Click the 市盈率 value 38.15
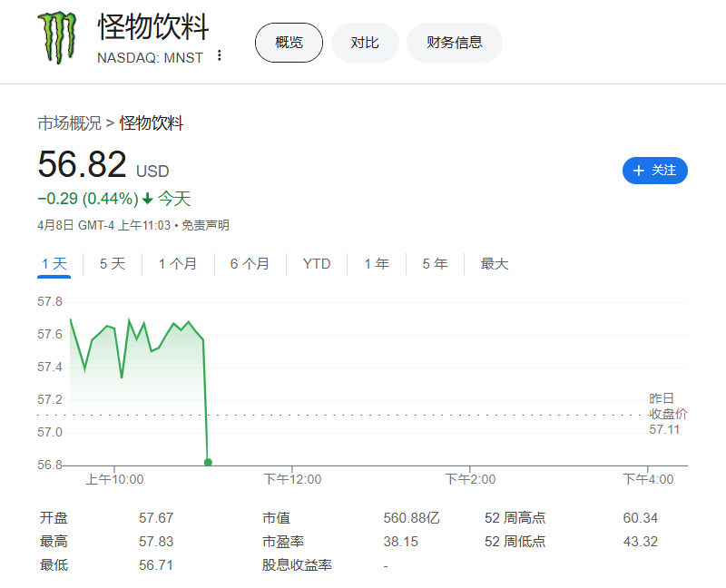Viewport: 726px width, 588px height. (400, 541)
